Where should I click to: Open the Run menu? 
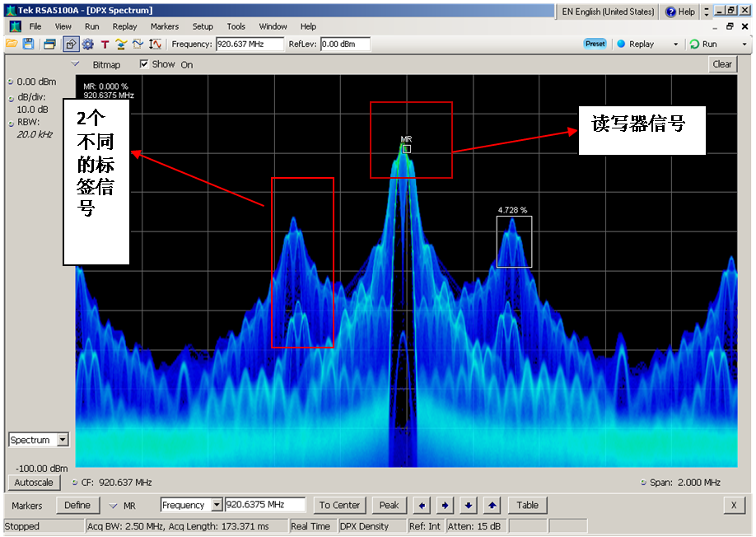click(91, 26)
